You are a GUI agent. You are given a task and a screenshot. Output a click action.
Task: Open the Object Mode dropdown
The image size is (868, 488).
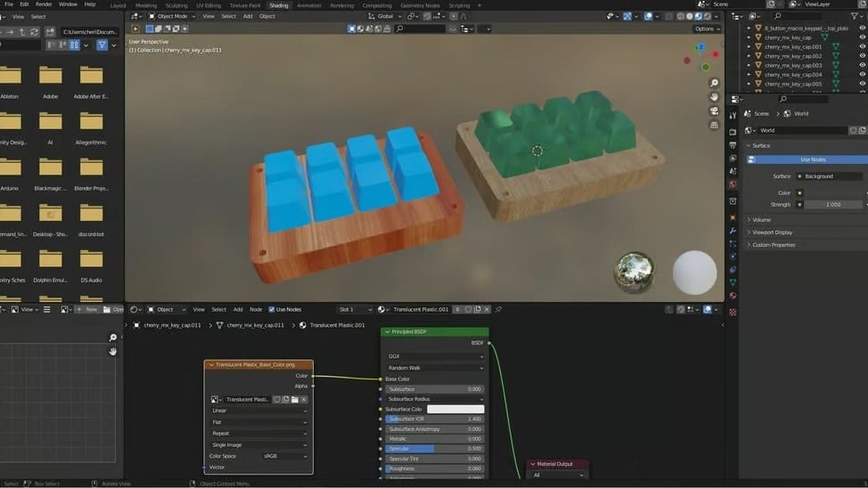[x=172, y=17]
